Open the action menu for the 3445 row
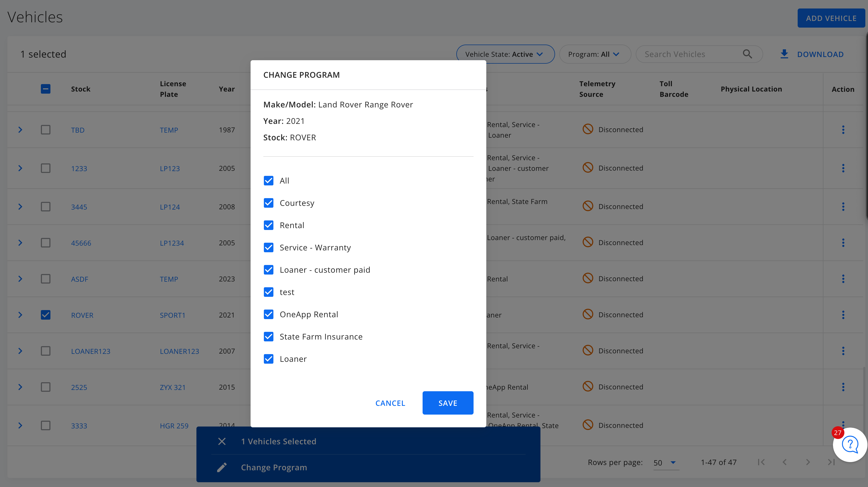The image size is (868, 487). tap(843, 206)
